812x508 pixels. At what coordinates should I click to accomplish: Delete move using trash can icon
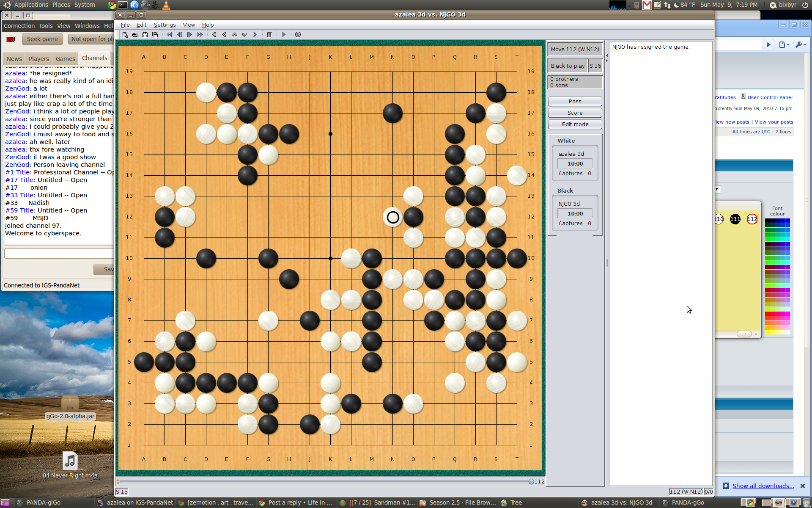point(269,35)
